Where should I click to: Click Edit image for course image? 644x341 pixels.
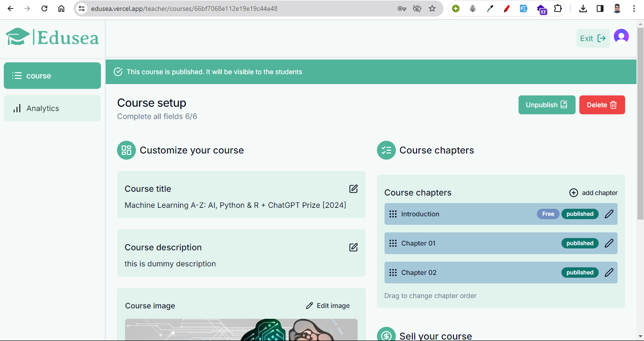328,306
